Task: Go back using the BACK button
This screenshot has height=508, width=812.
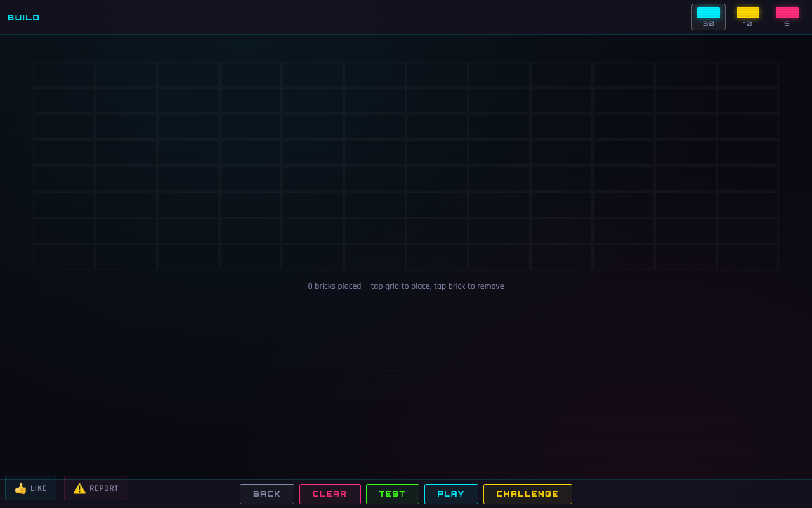Action: pyautogui.click(x=266, y=494)
